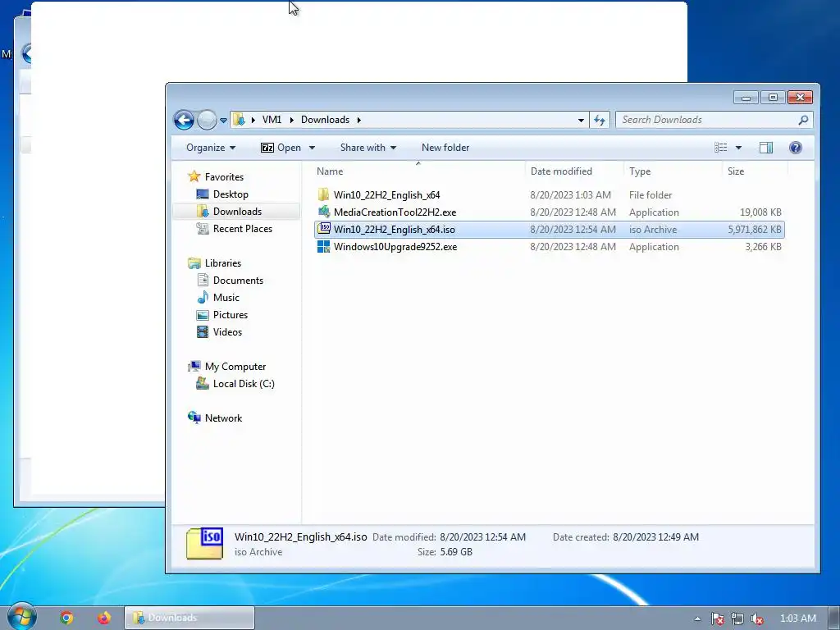The width and height of the screenshot is (840, 630).
Task: Click the iso Archive type cell
Action: point(653,230)
